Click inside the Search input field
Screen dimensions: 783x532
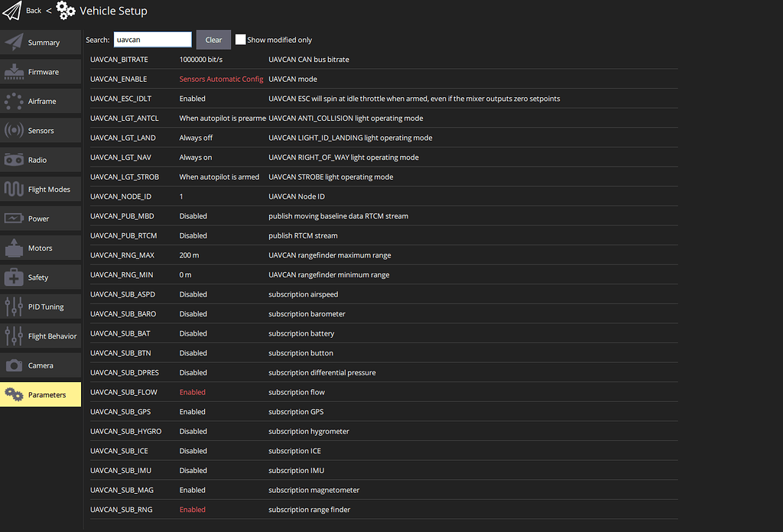click(x=151, y=39)
